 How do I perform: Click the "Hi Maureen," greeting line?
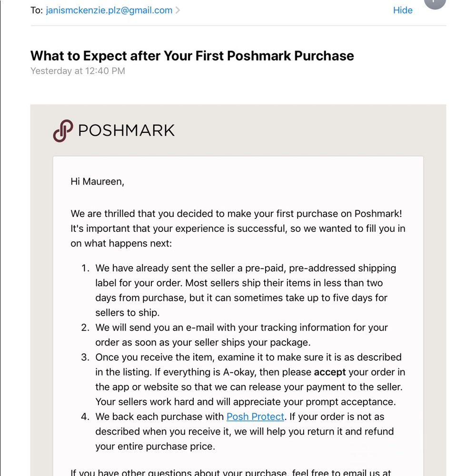(x=98, y=181)
